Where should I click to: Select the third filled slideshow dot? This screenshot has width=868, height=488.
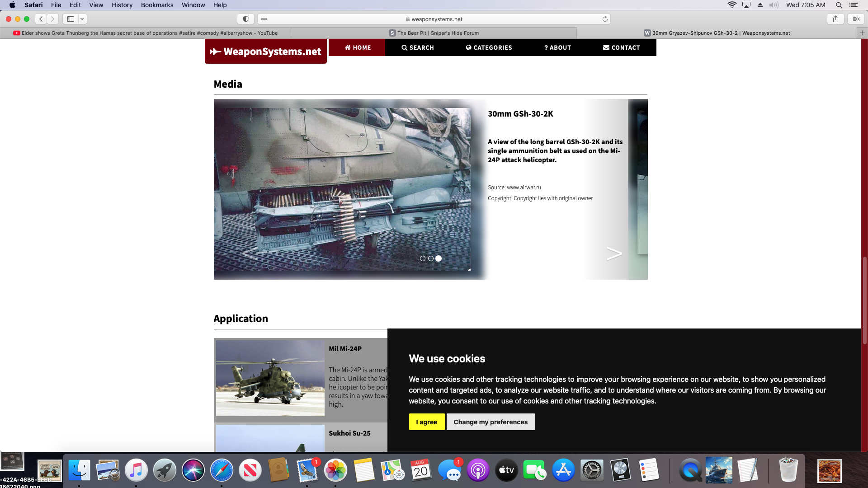tap(439, 258)
